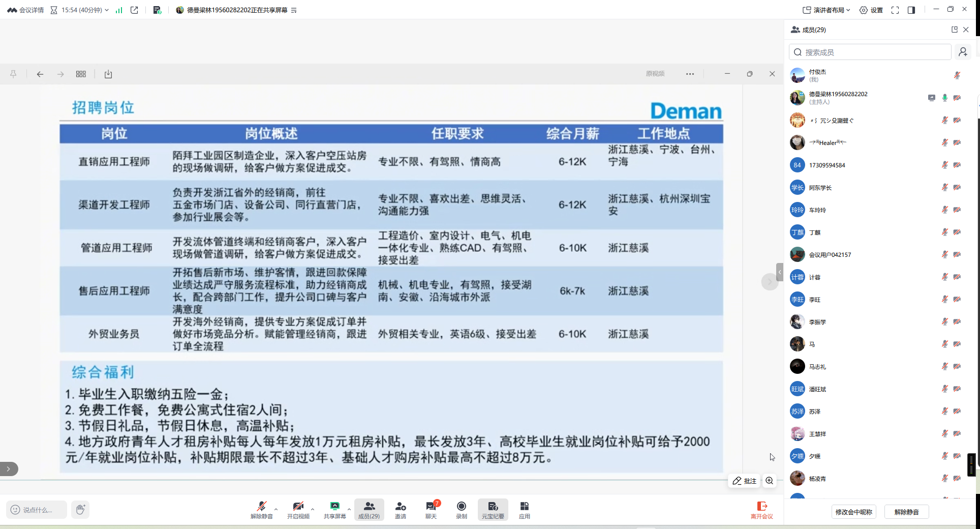The image size is (980, 529).
Task: Leave the meeting (离开会议)
Action: point(762,510)
